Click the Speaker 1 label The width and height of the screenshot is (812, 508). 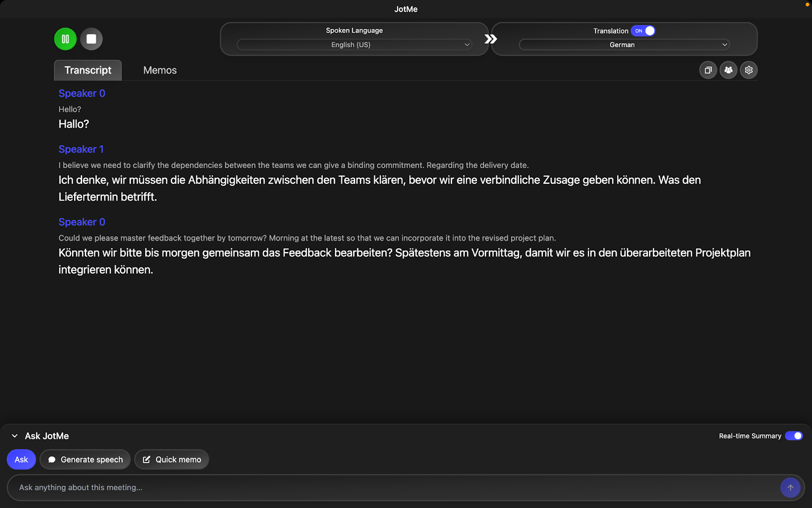point(81,149)
